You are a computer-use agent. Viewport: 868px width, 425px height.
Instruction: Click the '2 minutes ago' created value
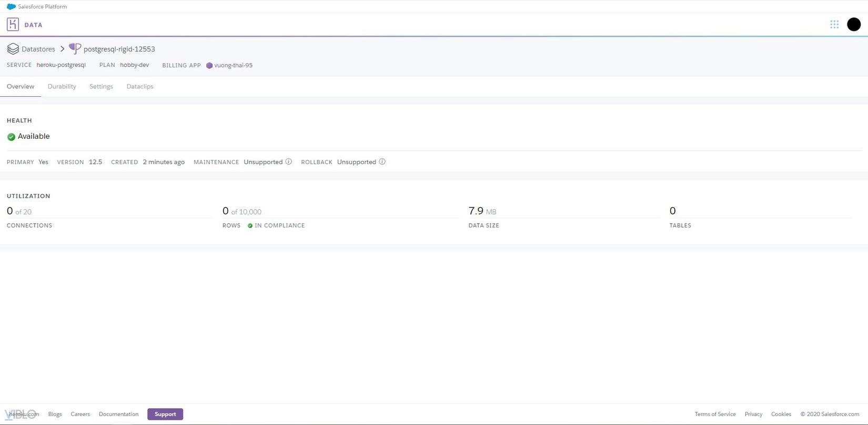pos(164,162)
